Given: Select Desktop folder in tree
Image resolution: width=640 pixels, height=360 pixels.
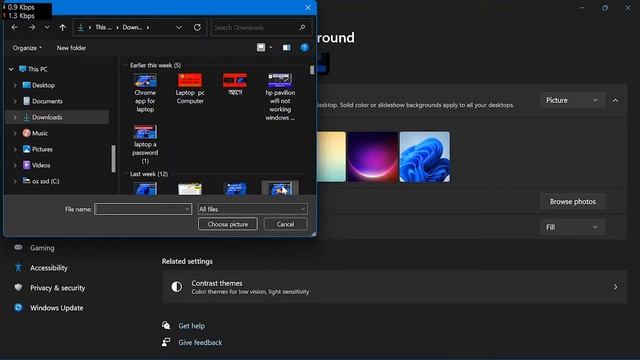Looking at the screenshot, I should (x=38, y=85).
